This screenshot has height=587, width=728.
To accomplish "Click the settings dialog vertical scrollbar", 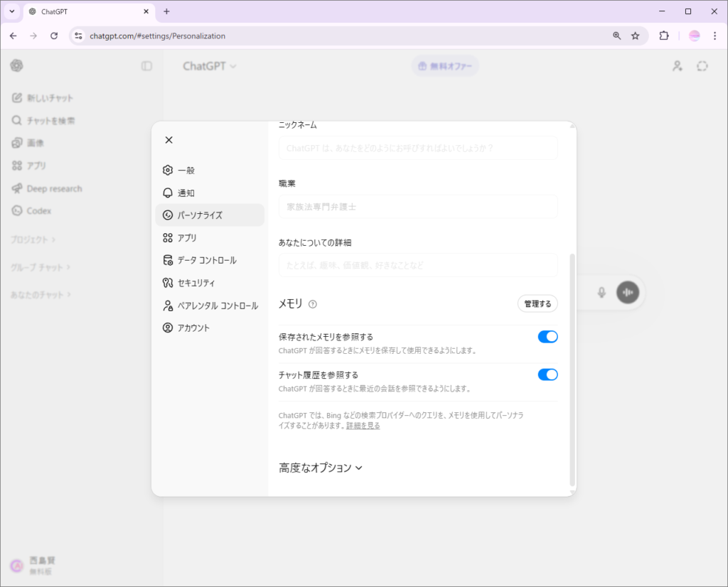I will click(572, 370).
